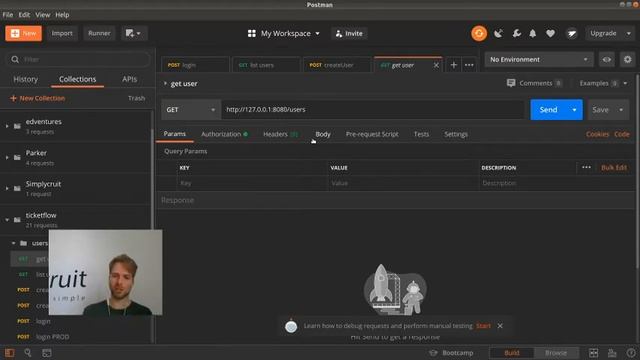This screenshot has width=640, height=360.
Task: Select the Headers tab
Action: pyautogui.click(x=280, y=134)
